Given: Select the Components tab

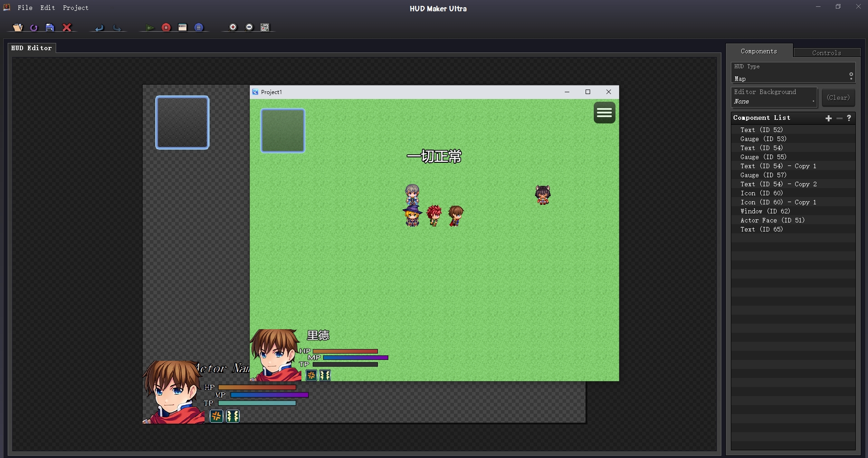Looking at the screenshot, I should coord(759,51).
